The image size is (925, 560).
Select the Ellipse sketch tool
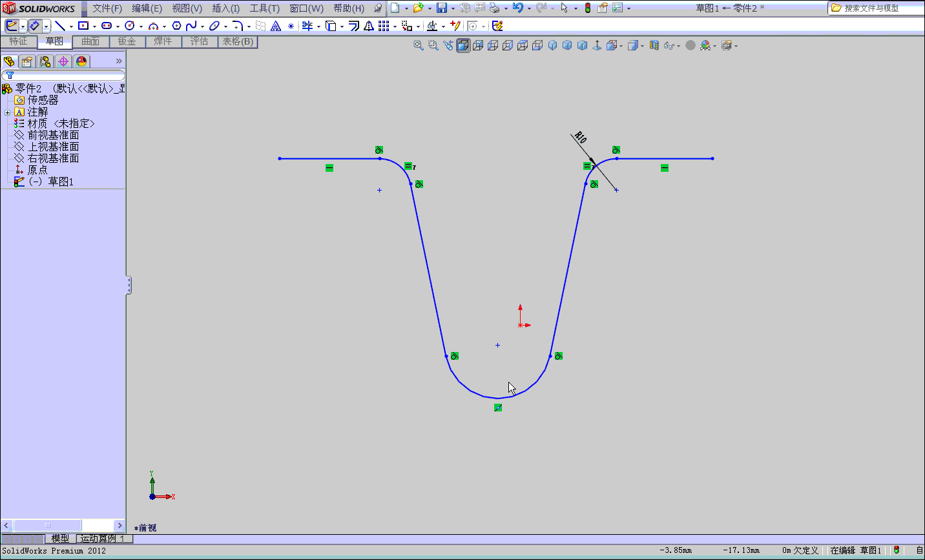(x=214, y=26)
